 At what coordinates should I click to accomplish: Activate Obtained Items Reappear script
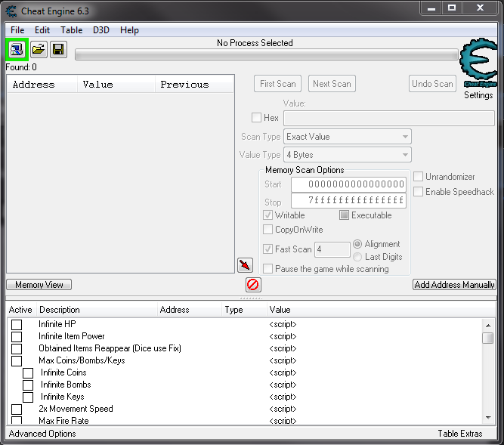click(17, 348)
